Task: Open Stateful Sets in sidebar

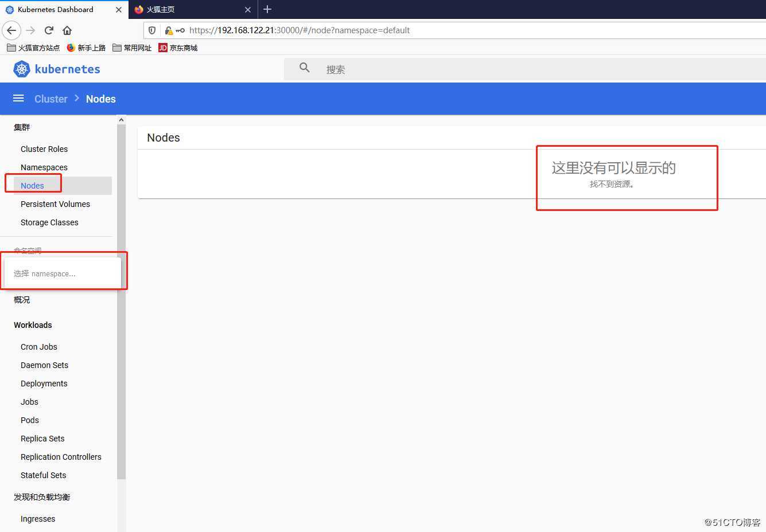Action: (x=43, y=475)
